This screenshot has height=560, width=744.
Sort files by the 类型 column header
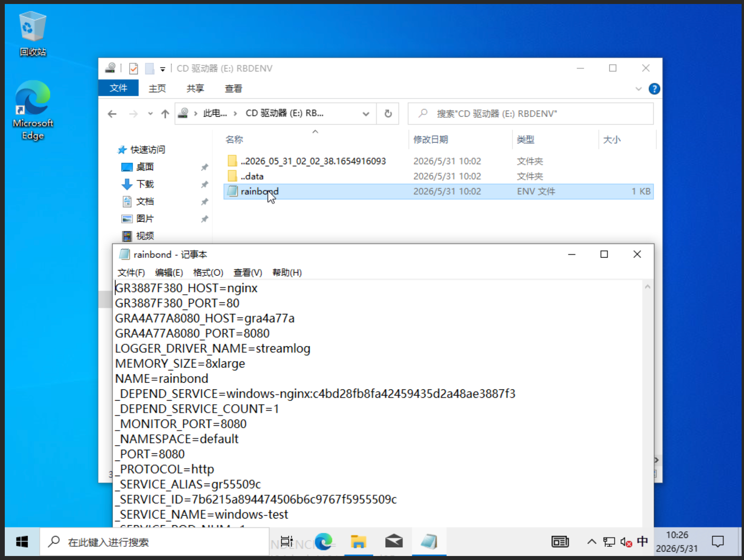tap(525, 139)
